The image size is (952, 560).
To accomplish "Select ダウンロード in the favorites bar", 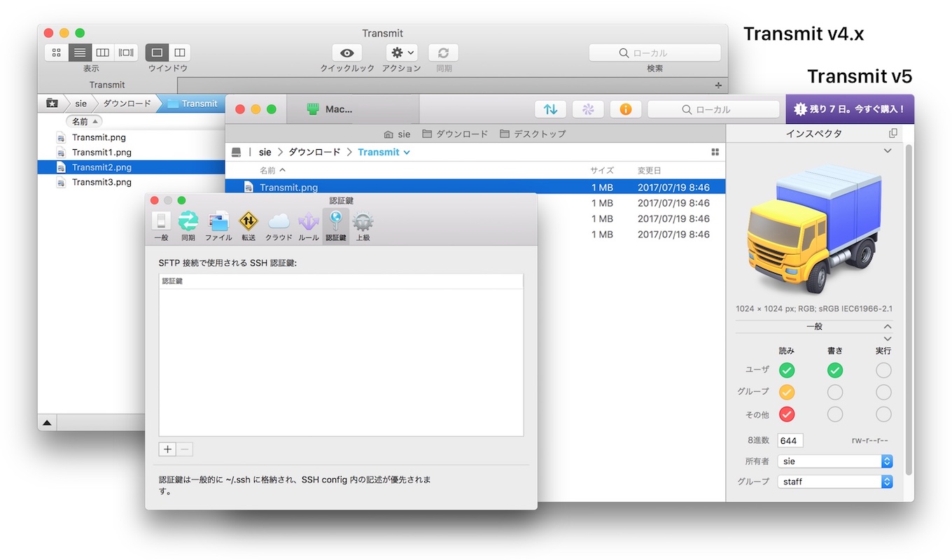I will click(455, 133).
